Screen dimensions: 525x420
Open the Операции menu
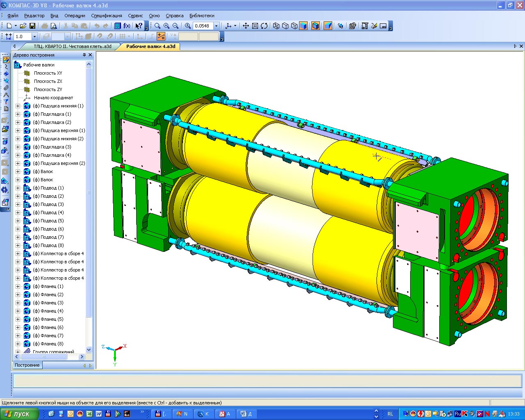(75, 16)
